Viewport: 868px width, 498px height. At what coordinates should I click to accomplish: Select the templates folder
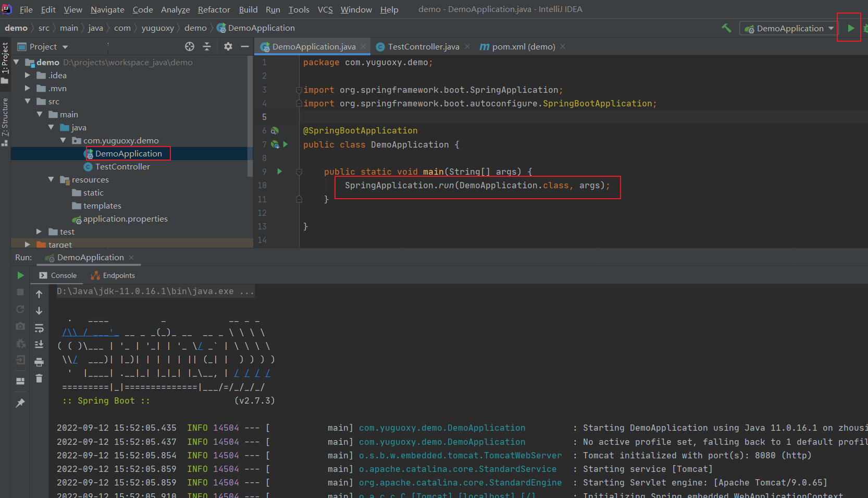102,205
